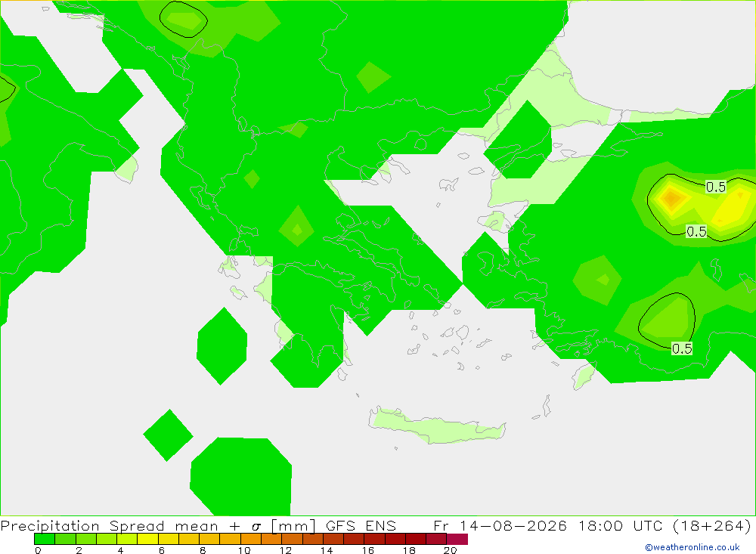The width and height of the screenshot is (756, 554).
Task: Click the 'mean' word in the title
Action: tap(197, 527)
